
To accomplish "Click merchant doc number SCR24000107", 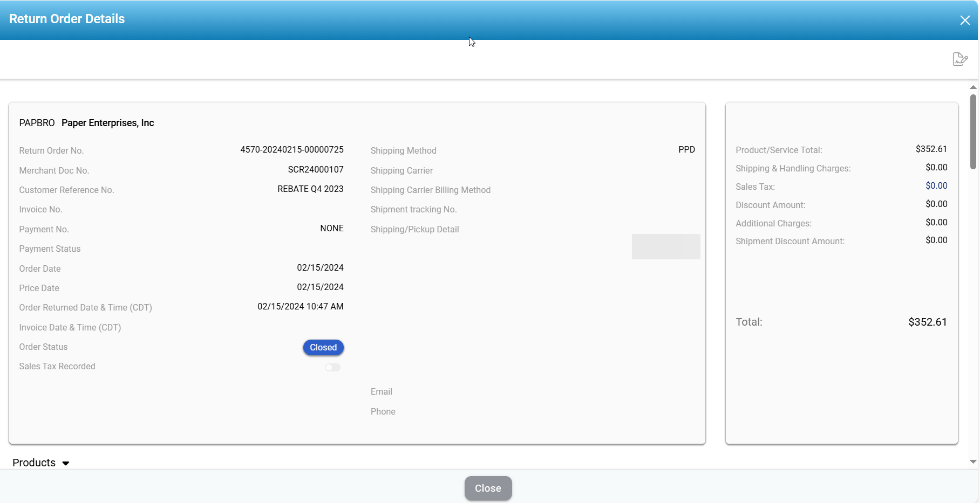I will (316, 170).
